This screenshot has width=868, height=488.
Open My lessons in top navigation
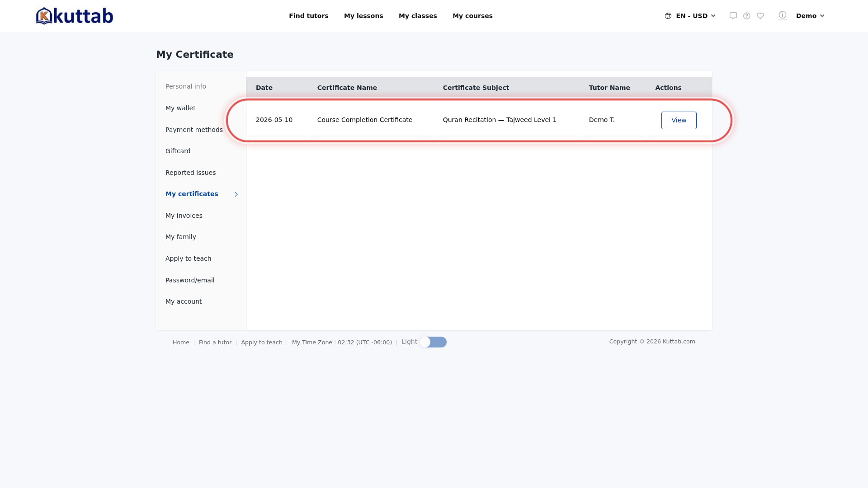363,16
